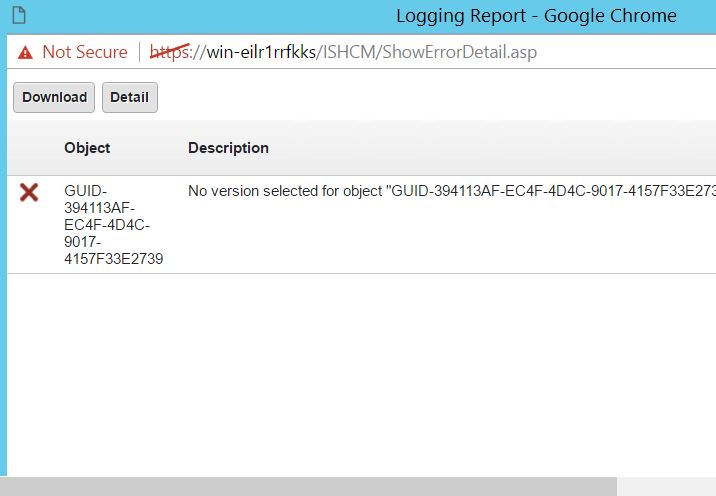Click the win-eilr1rrfkks host name in URL
Image resolution: width=716 pixels, height=496 pixels.
(x=260, y=52)
